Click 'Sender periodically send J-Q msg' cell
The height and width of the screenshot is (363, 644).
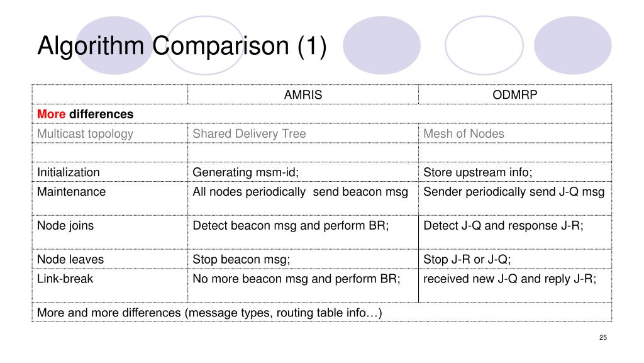click(x=513, y=192)
